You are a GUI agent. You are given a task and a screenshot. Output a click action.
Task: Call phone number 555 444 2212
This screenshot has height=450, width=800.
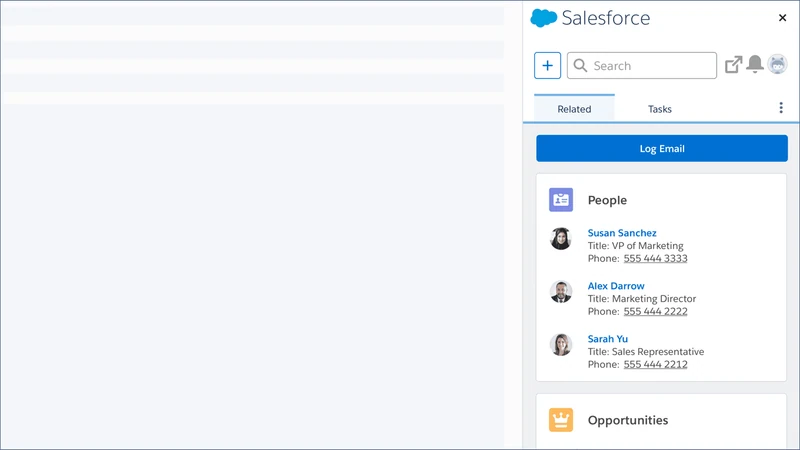(x=655, y=364)
